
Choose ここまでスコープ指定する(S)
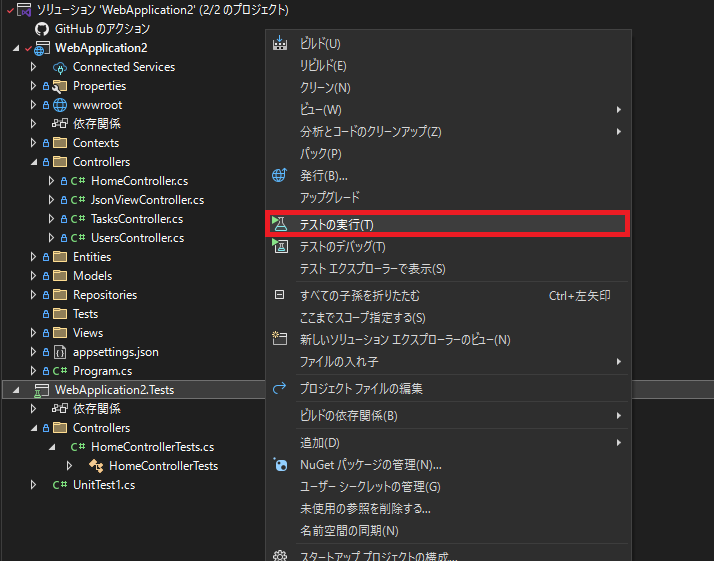(x=448, y=317)
